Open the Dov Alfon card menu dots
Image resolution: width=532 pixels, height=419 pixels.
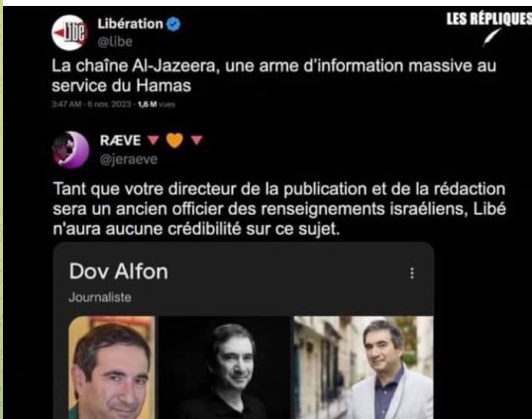(x=412, y=273)
